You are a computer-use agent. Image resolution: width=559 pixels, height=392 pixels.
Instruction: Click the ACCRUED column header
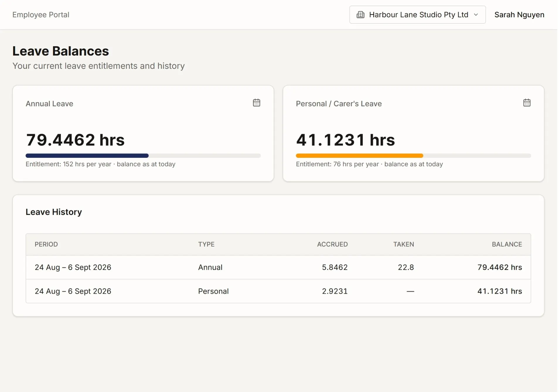point(332,244)
